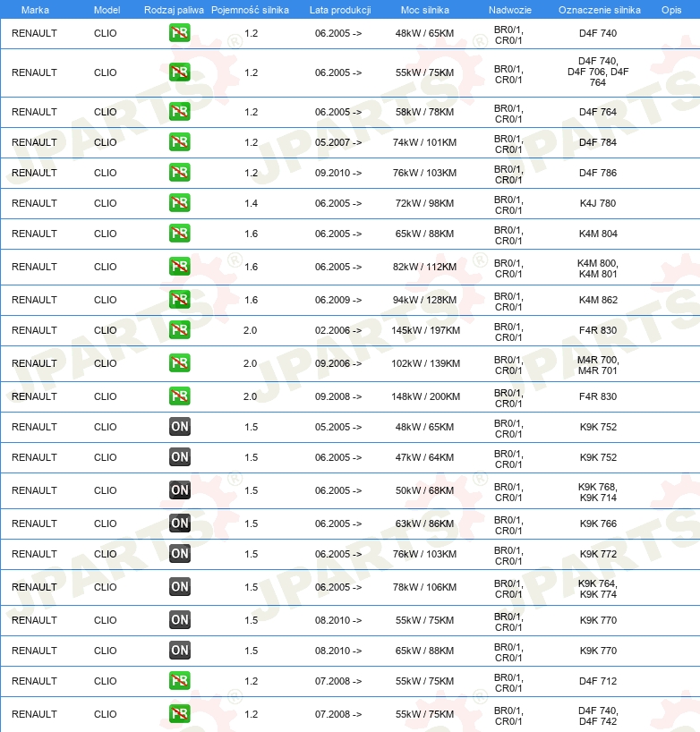Select engine code K4J 780
Viewport: 700px width, 732px height.
tap(598, 203)
